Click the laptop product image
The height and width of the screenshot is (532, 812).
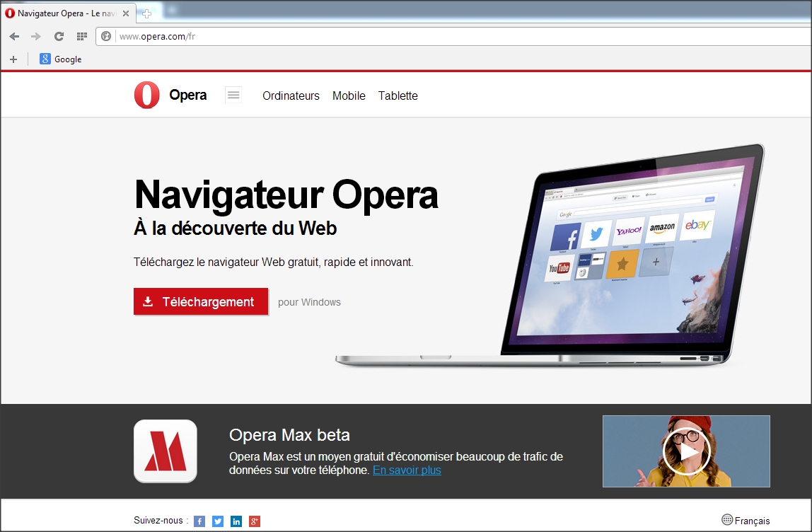click(x=550, y=255)
